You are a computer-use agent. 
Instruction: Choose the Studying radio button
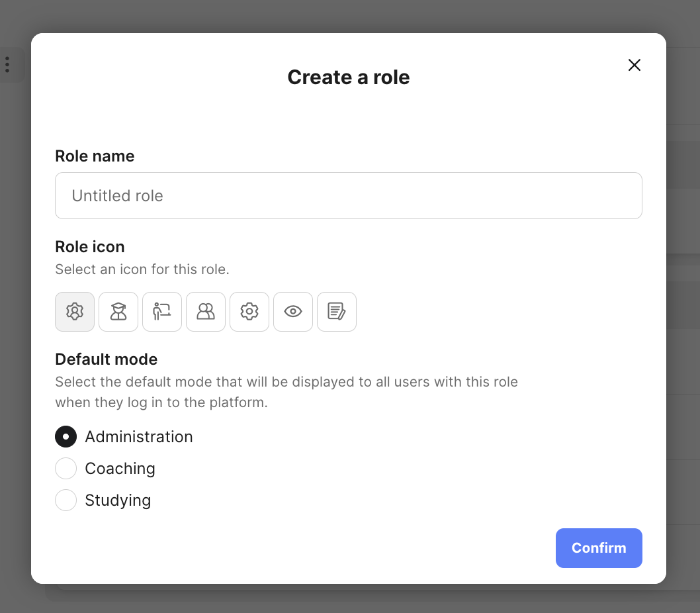point(66,500)
